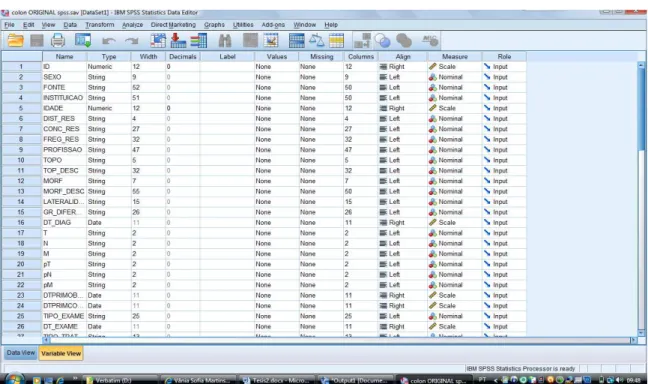Image resolution: width=648 pixels, height=384 pixels.
Task: Open the Analyze menu
Action: [x=132, y=25]
